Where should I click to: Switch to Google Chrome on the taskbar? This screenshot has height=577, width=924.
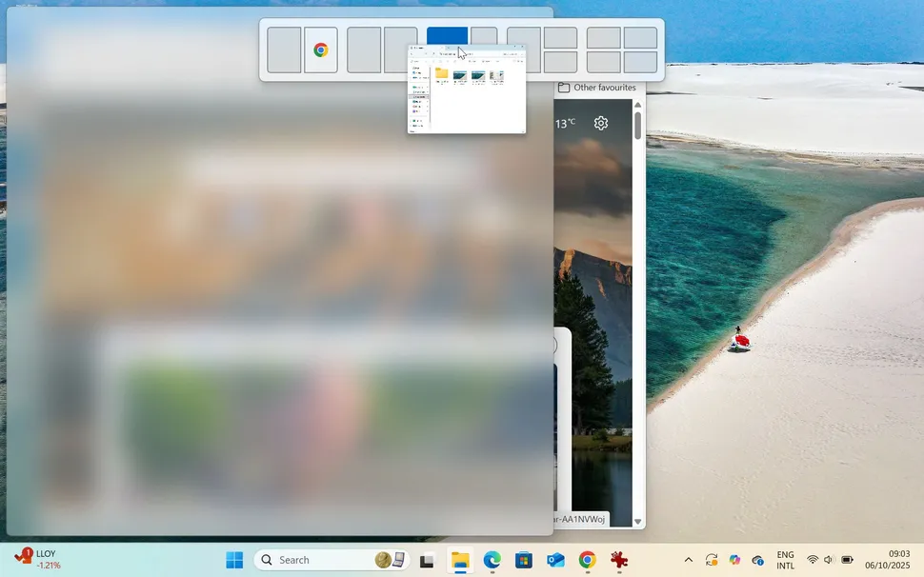pyautogui.click(x=588, y=561)
